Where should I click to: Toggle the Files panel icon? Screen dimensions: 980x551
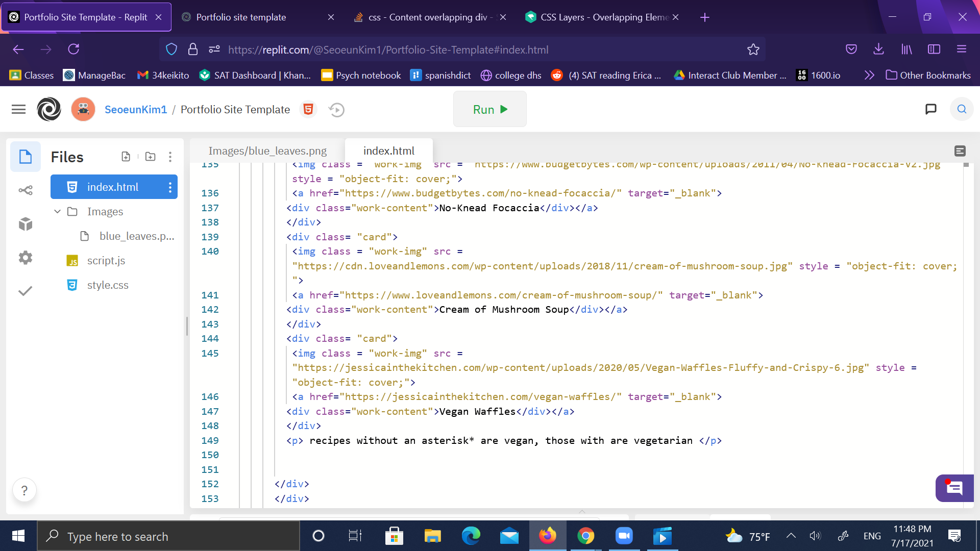point(26,157)
